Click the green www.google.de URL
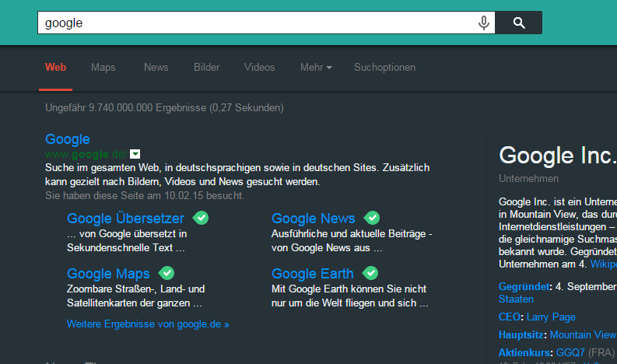 pos(86,154)
